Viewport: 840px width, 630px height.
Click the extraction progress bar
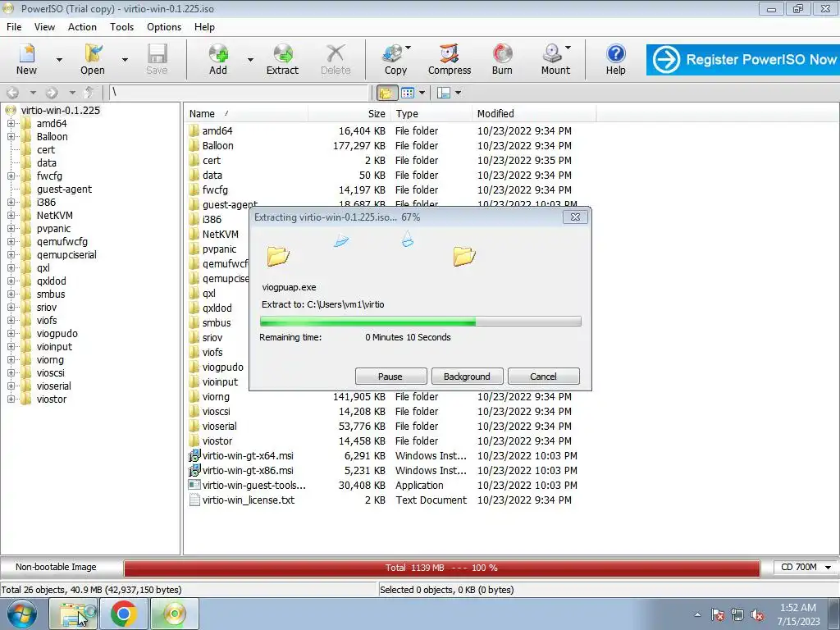(x=421, y=322)
